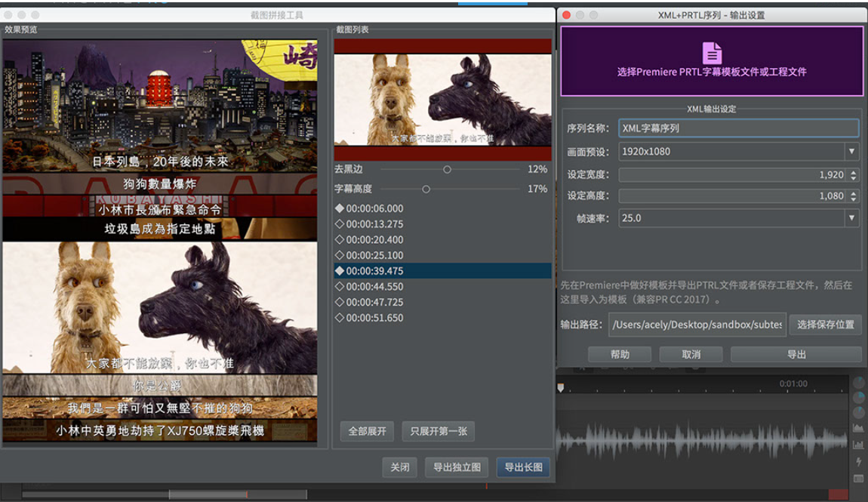
Task: Click the third knob dial icon
Action: (x=859, y=412)
